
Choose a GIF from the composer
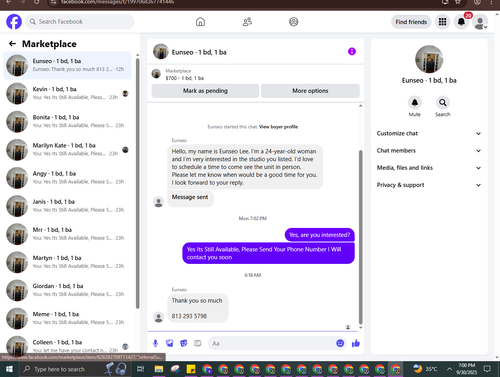[x=198, y=343]
